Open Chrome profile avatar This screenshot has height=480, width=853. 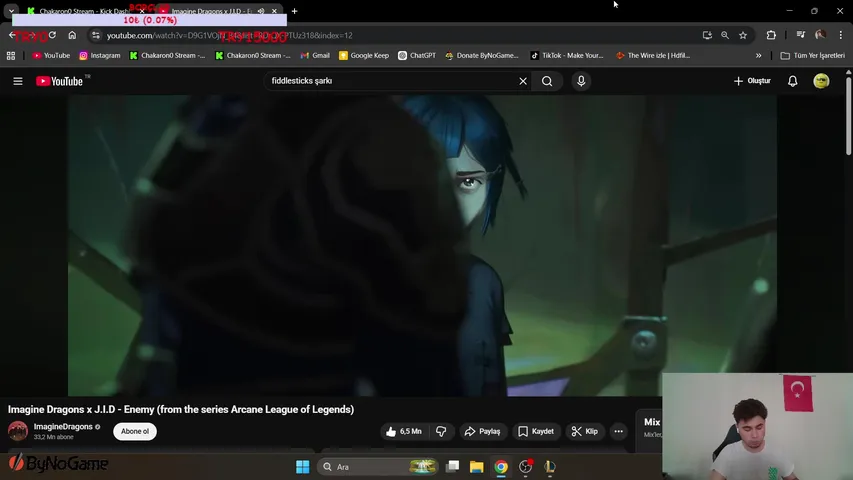[x=821, y=35]
